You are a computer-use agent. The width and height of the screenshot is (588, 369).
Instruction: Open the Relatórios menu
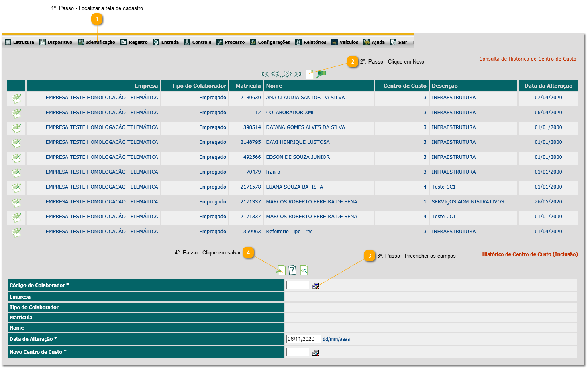tap(311, 42)
